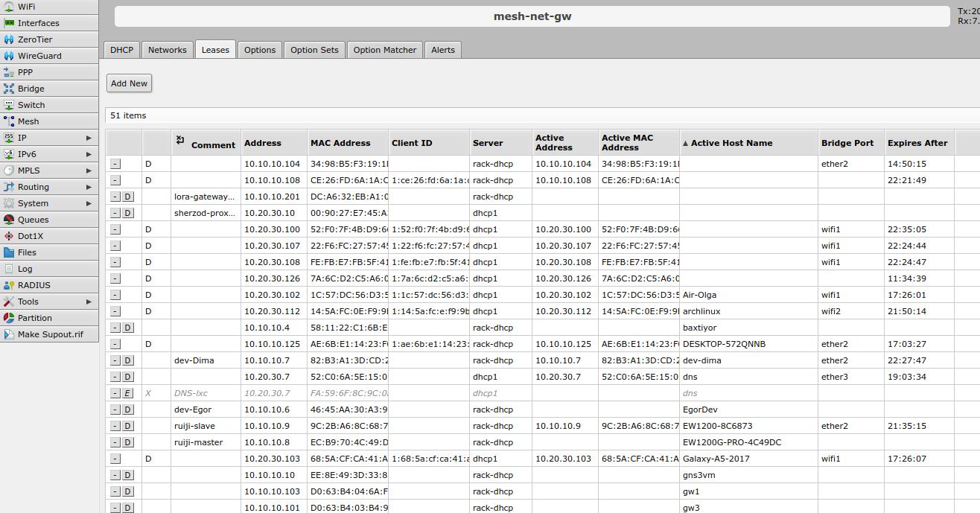The image size is (980, 513).
Task: Switch to the Networks tab
Action: point(167,50)
